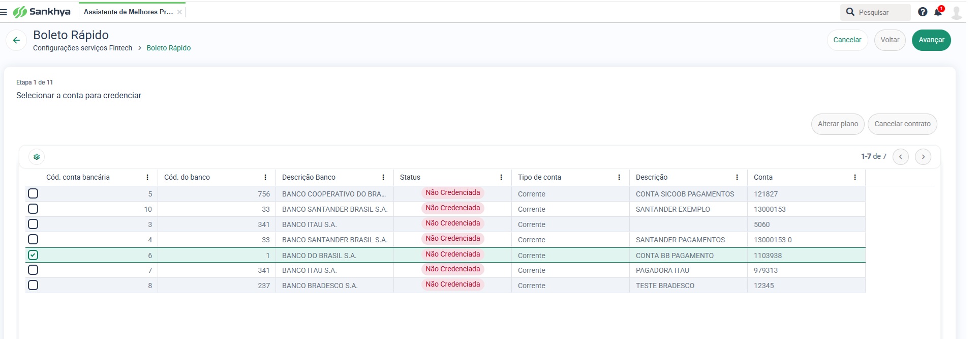This screenshot has height=339, width=980.
Task: Click the PAGADORA ITAU description cell
Action: [x=688, y=270]
